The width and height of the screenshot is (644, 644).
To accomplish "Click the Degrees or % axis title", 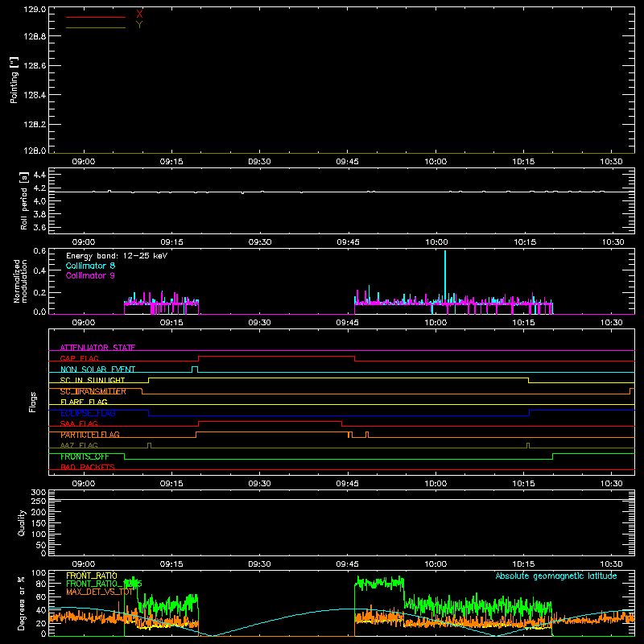I will pos(21,603).
